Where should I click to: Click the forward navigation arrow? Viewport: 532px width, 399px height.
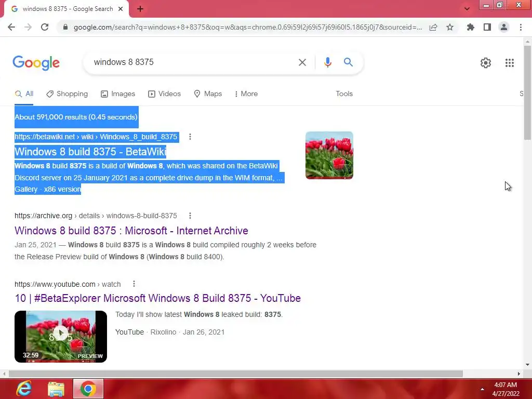(28, 27)
